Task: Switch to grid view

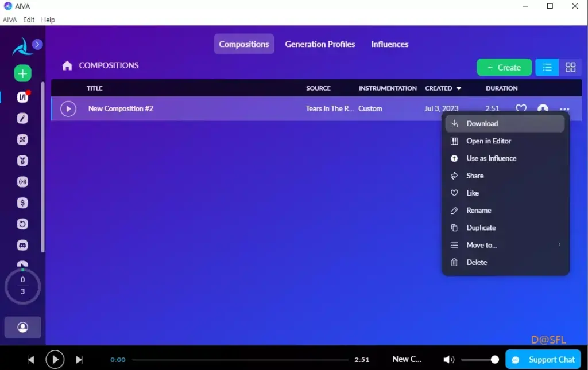Action: coord(570,68)
